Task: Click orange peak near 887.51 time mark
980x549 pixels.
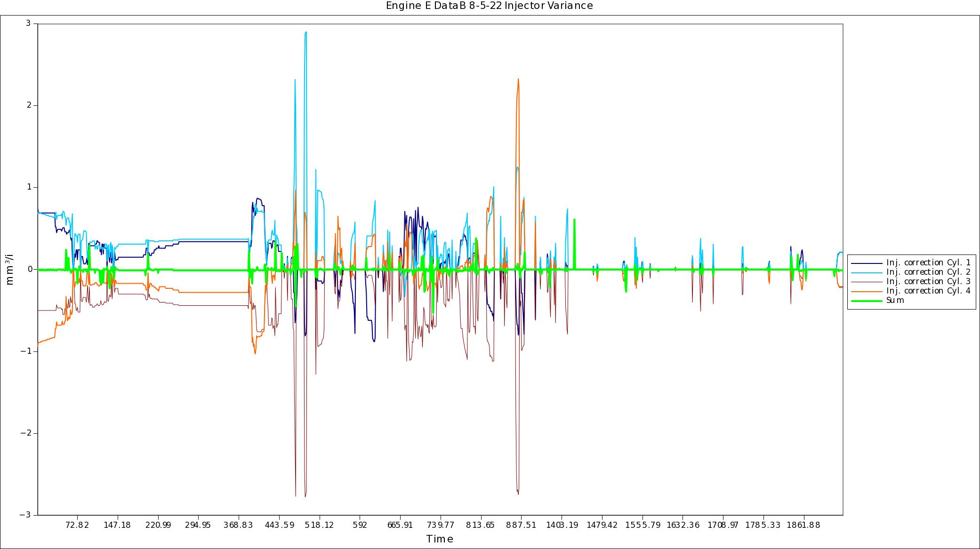Action: (518, 79)
